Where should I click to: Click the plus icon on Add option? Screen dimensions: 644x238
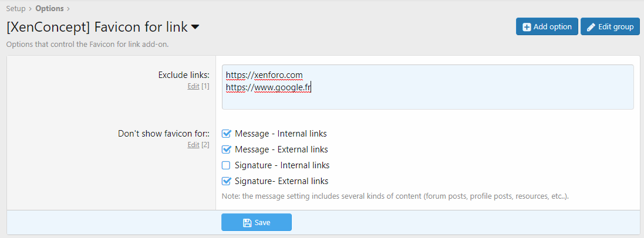(527, 27)
